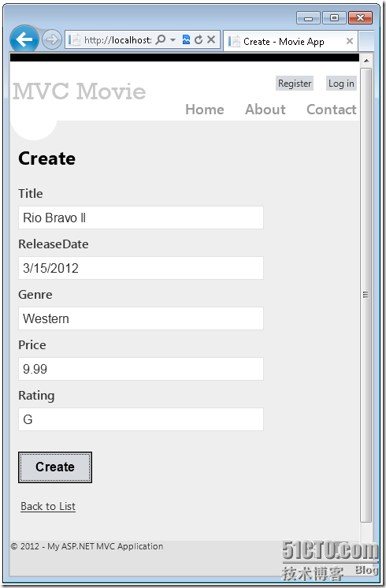Focus the Rating field showing G
The height and width of the screenshot is (588, 386).
tap(141, 419)
